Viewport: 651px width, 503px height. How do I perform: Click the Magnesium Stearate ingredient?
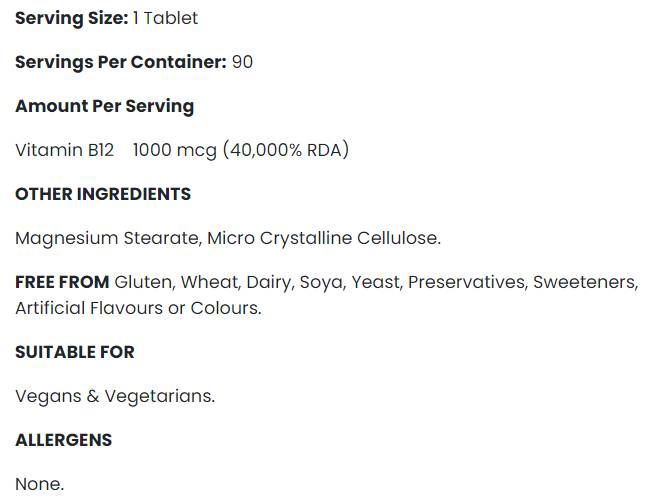pos(107,238)
